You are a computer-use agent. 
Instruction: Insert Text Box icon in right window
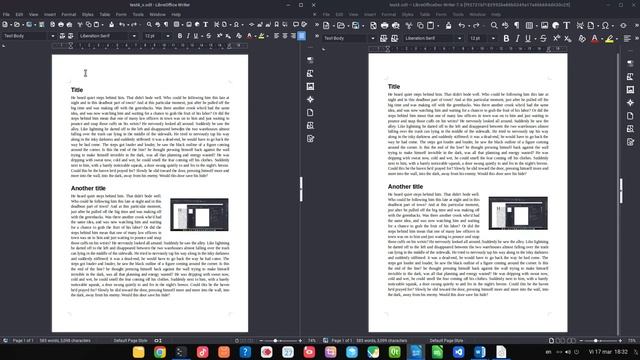(567, 25)
